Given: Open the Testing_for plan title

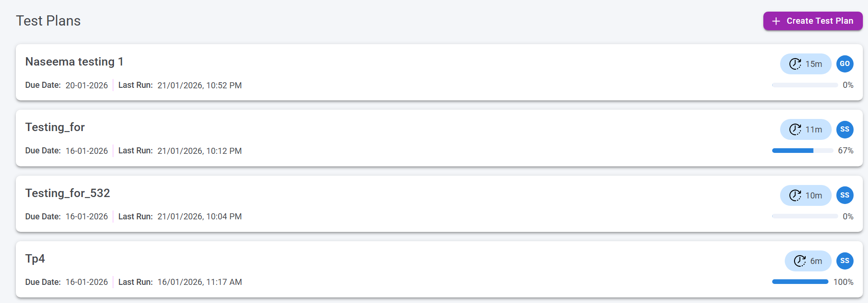Looking at the screenshot, I should click(x=55, y=127).
